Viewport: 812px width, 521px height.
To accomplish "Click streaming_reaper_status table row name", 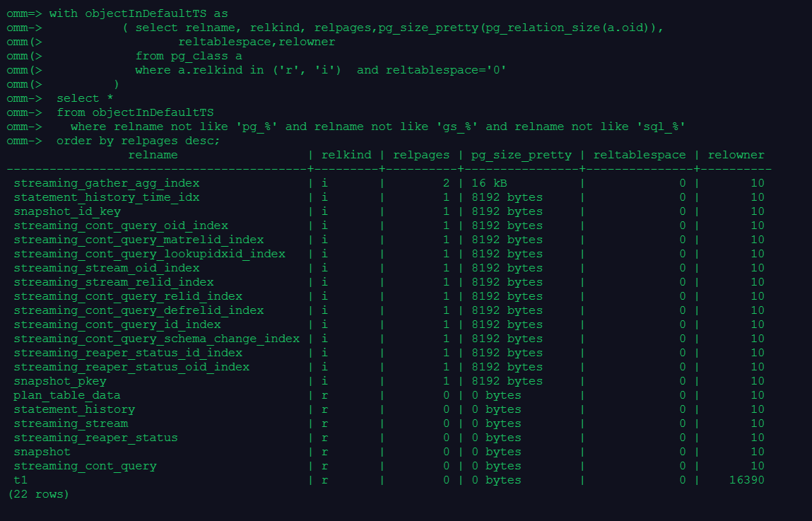I will (95, 438).
